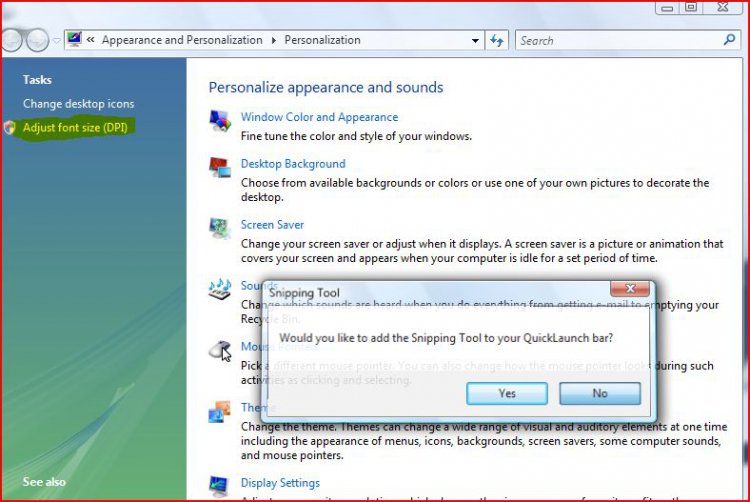This screenshot has width=750, height=502.
Task: Answer No in Snipping Tool dialog
Action: pyautogui.click(x=600, y=393)
